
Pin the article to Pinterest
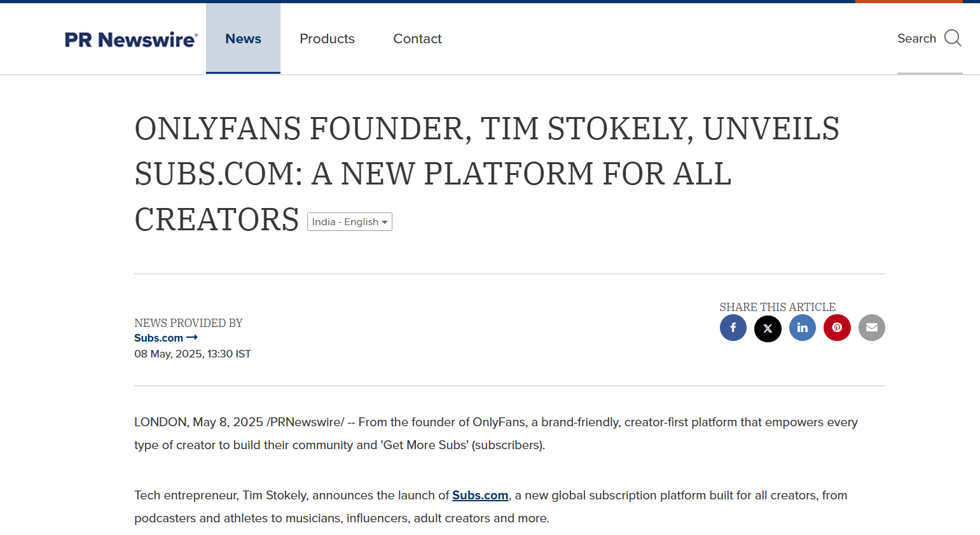837,328
